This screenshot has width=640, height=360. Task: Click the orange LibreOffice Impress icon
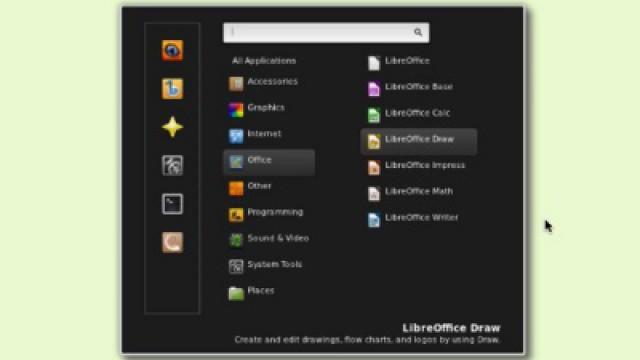373,168
